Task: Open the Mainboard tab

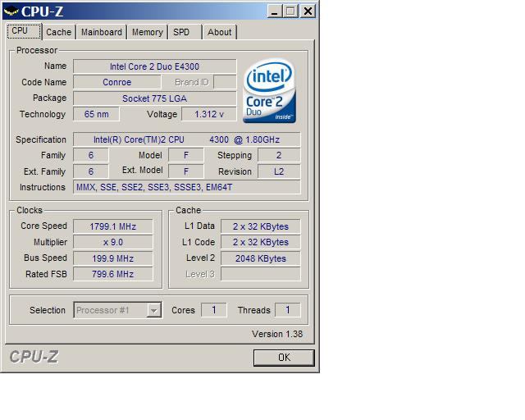Action: point(102,32)
